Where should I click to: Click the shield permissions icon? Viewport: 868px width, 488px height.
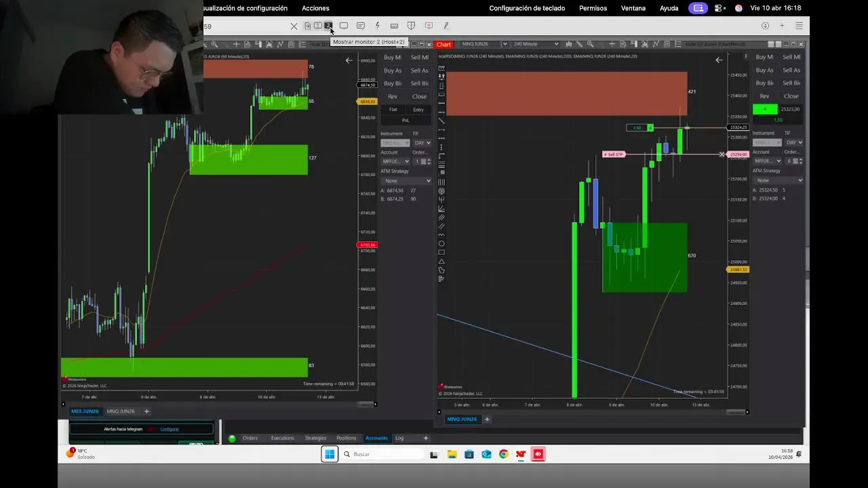tap(411, 26)
